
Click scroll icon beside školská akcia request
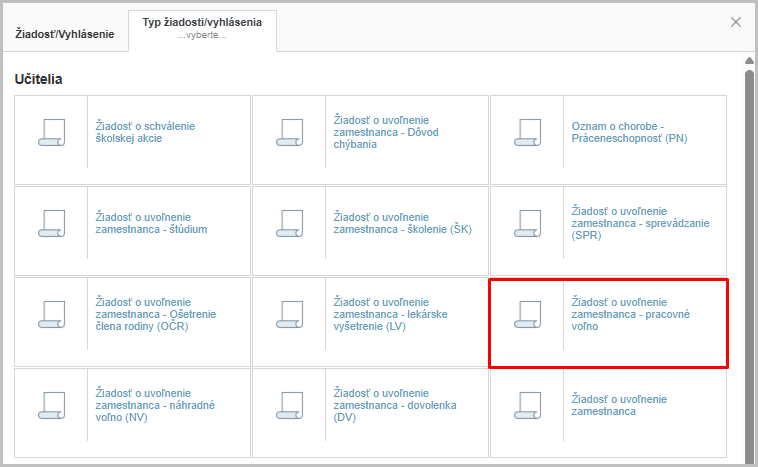coord(51,132)
